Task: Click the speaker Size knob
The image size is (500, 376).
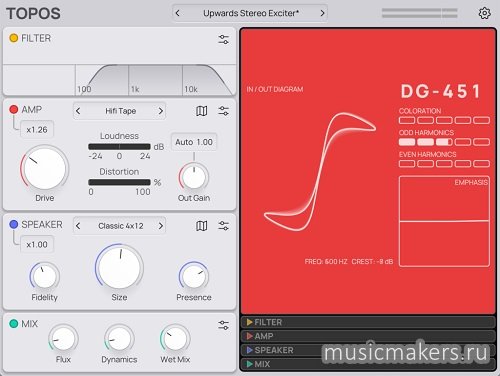Action: 119,267
